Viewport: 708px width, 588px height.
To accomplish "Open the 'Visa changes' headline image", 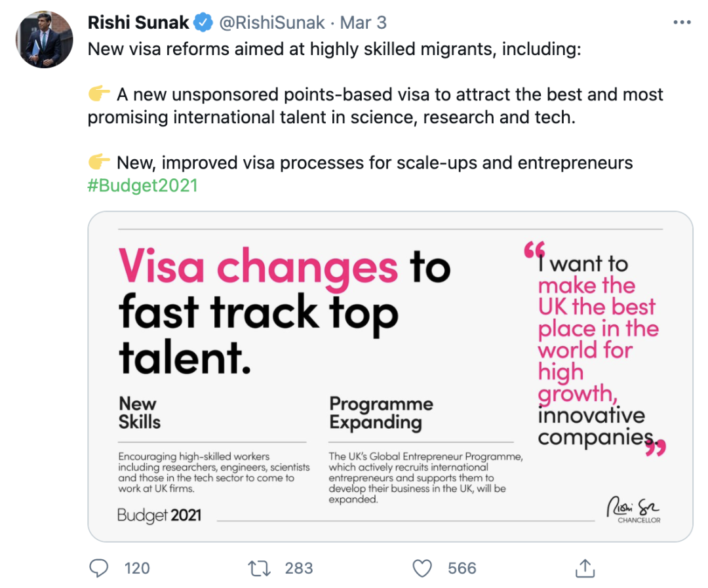I will tap(284, 308).
